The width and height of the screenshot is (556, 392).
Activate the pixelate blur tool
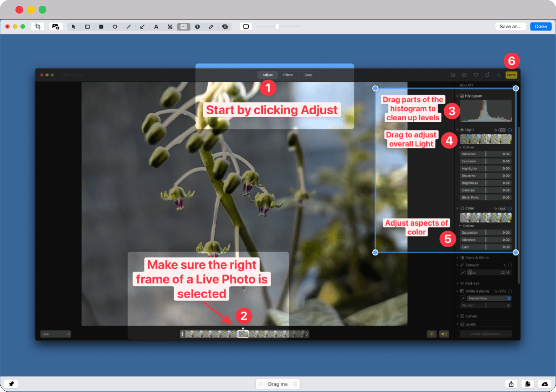point(170,27)
